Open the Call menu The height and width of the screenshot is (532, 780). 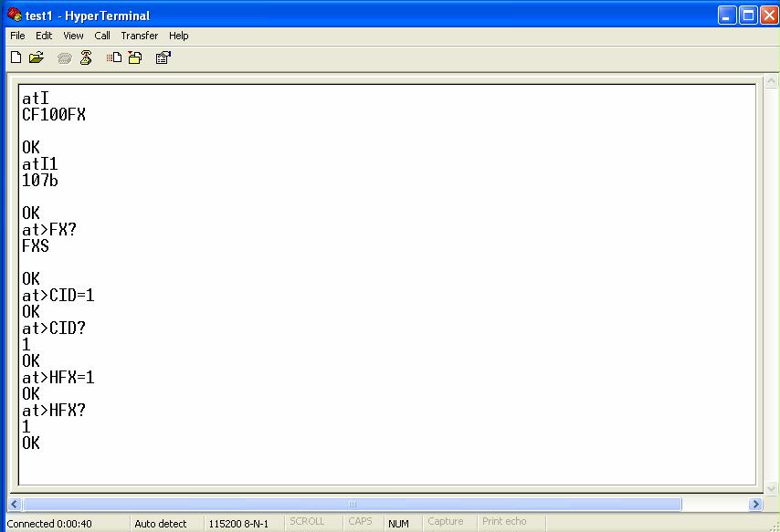coord(102,36)
